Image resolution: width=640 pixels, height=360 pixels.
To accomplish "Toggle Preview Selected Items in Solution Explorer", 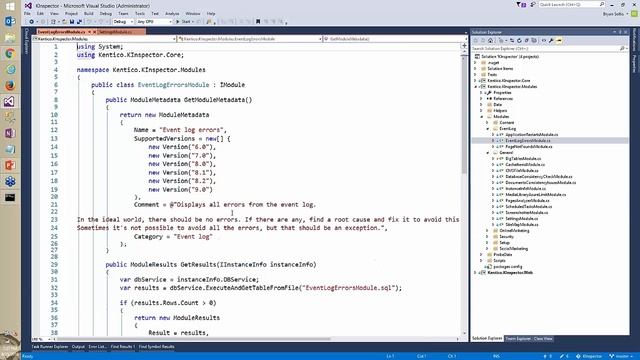I will point(559,40).
